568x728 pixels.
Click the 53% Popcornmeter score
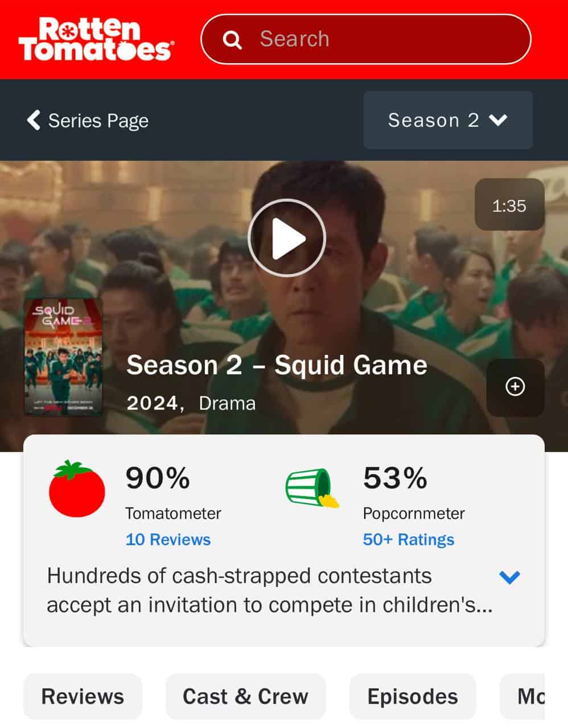click(x=395, y=478)
